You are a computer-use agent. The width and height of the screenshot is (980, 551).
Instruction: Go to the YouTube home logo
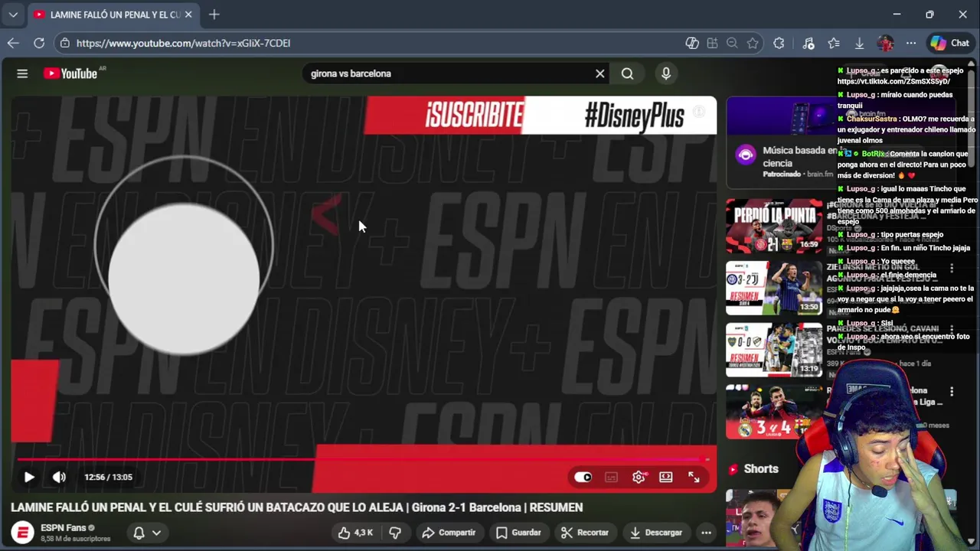click(70, 73)
